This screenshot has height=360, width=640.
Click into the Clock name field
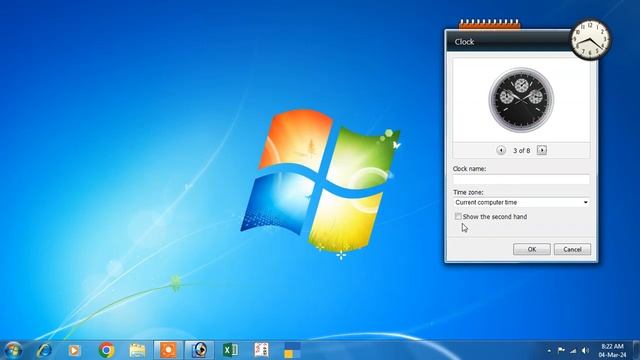(x=521, y=179)
